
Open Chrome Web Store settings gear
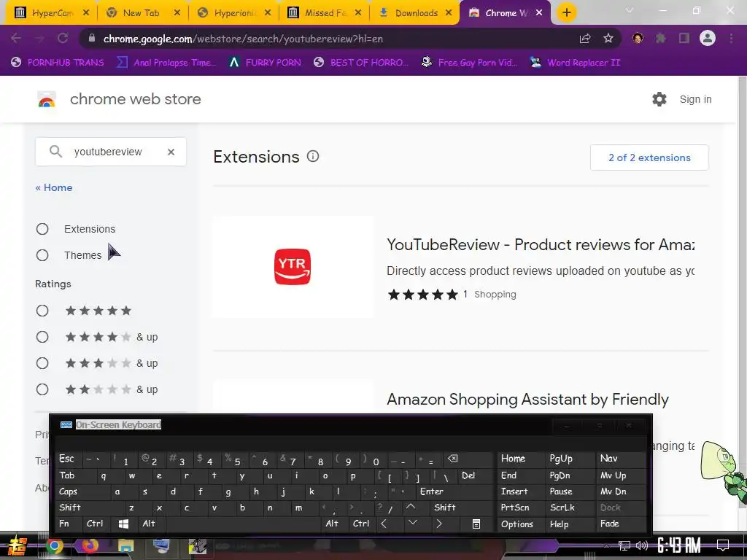pos(659,99)
